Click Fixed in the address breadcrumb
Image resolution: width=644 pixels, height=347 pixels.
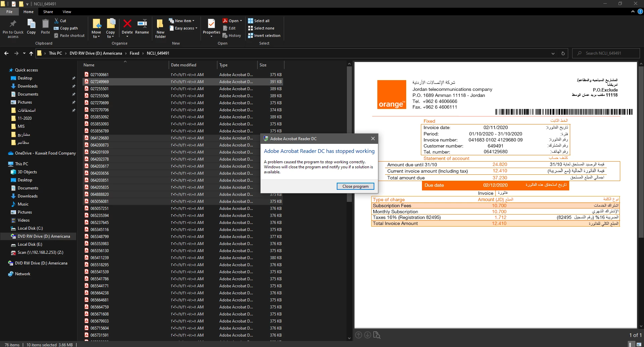click(135, 53)
